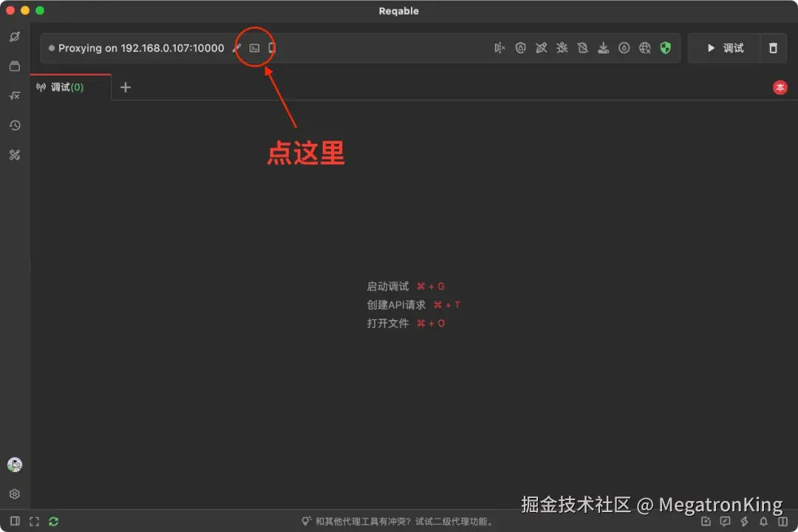Click the download tray icon
Image resolution: width=798 pixels, height=532 pixels.
603,48
